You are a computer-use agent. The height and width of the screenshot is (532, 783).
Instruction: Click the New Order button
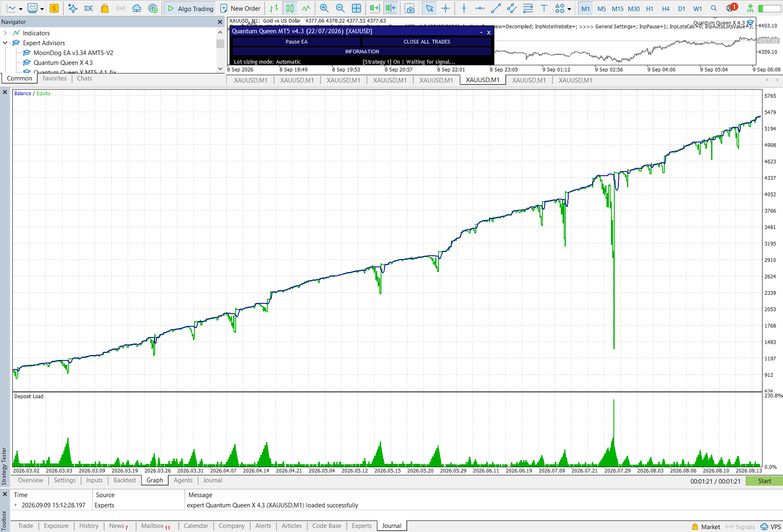[241, 8]
